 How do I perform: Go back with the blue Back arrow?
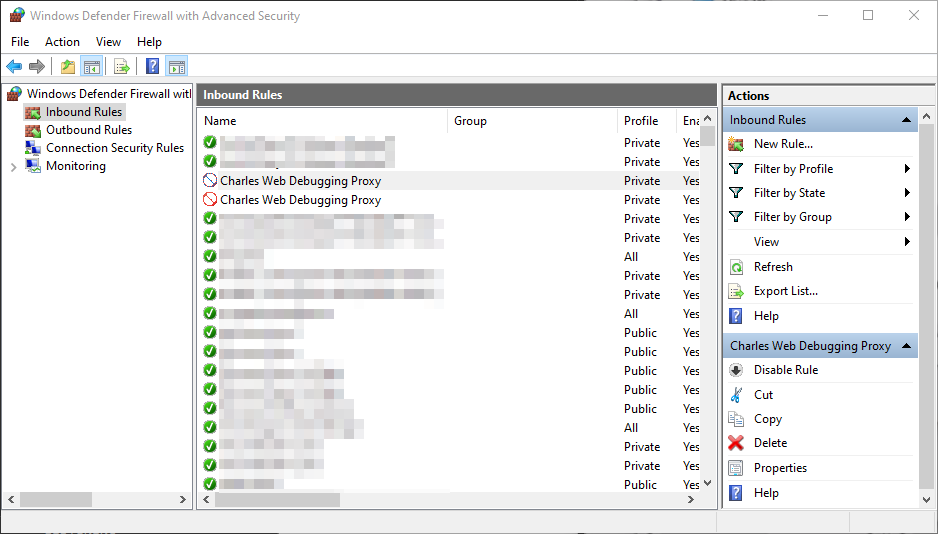pos(14,66)
